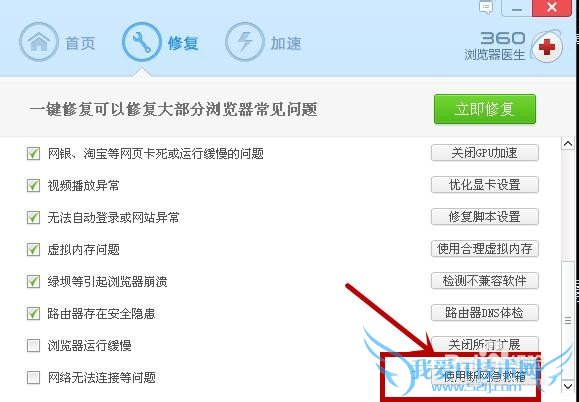This screenshot has height=402, width=579.
Task: Click scrollbar down arrow
Action: pyautogui.click(x=568, y=386)
